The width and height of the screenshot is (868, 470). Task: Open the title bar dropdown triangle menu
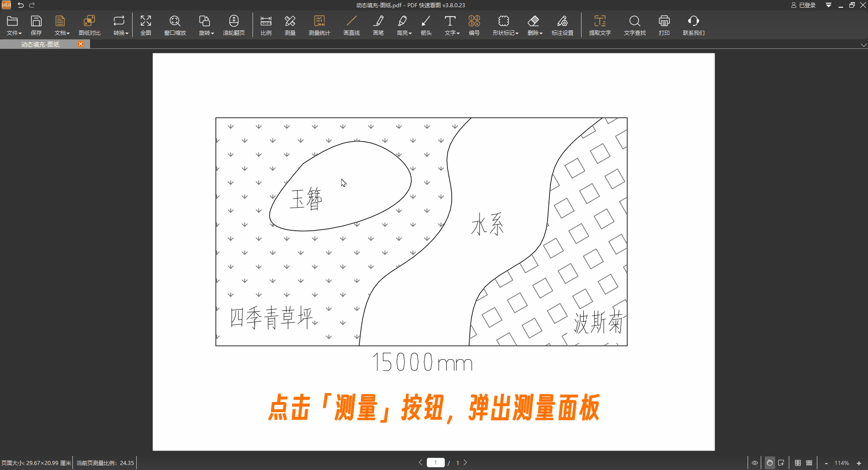click(x=829, y=5)
